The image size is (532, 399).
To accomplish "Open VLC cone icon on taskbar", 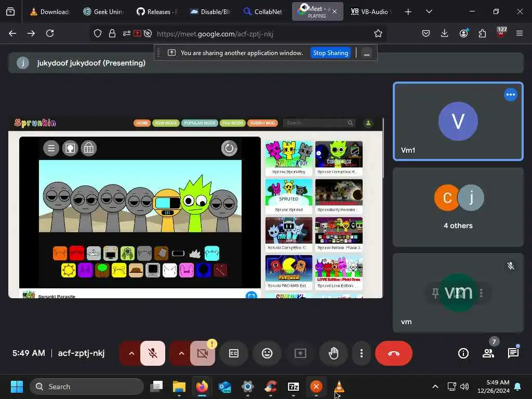I will pos(339,387).
